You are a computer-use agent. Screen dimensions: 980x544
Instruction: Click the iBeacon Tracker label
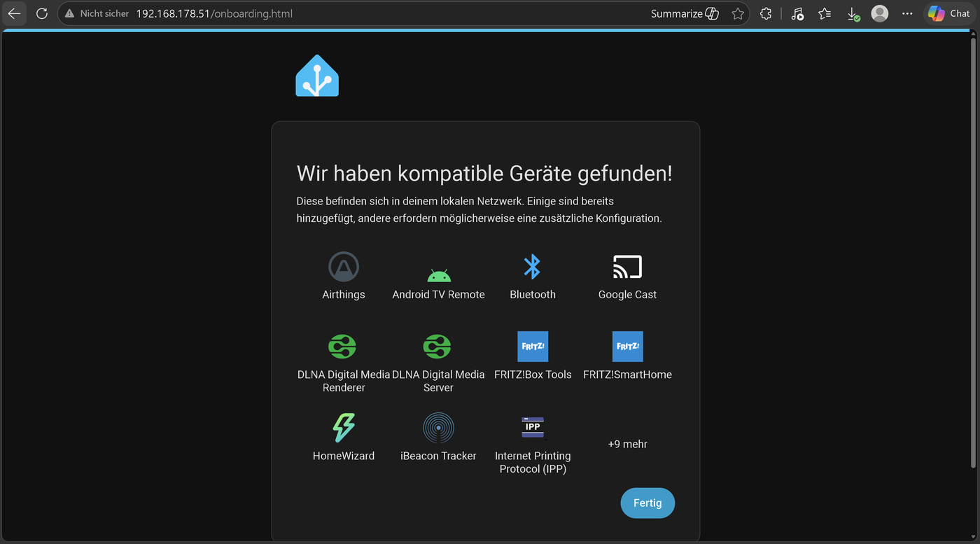point(438,456)
